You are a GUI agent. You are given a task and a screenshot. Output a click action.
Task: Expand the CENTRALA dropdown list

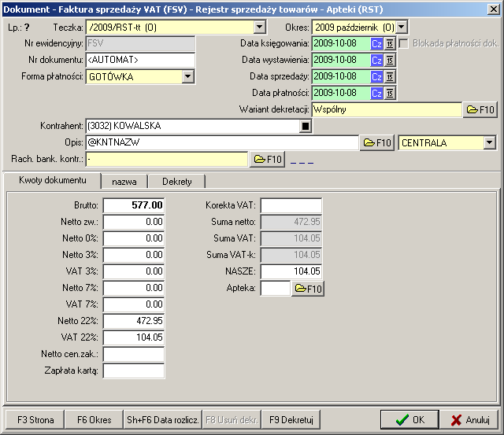490,142
